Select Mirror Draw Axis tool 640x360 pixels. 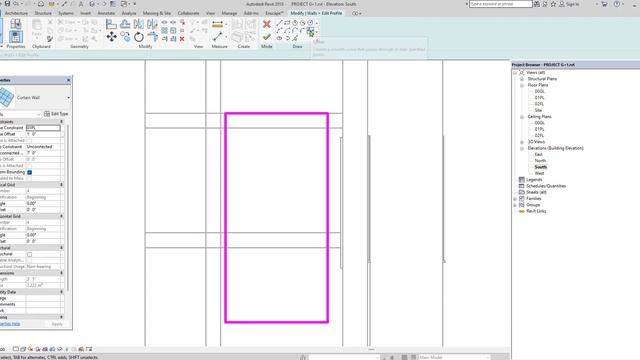(153, 24)
